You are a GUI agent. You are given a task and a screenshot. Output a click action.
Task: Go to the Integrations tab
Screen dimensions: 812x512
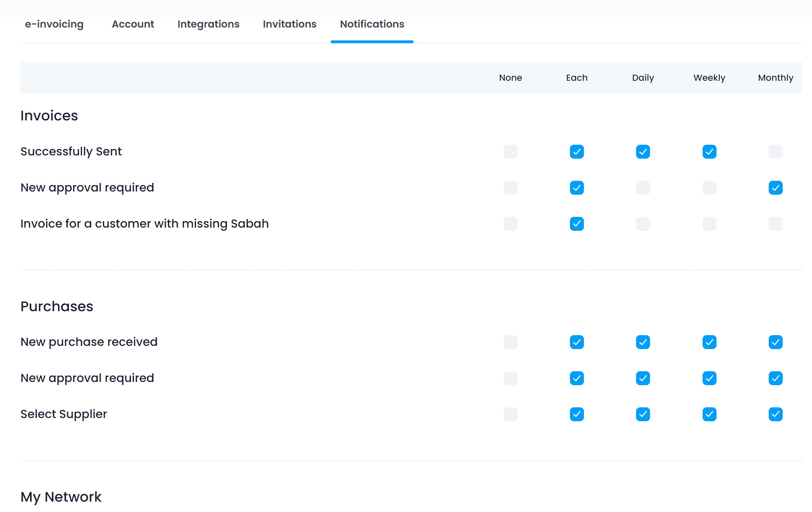pos(208,24)
